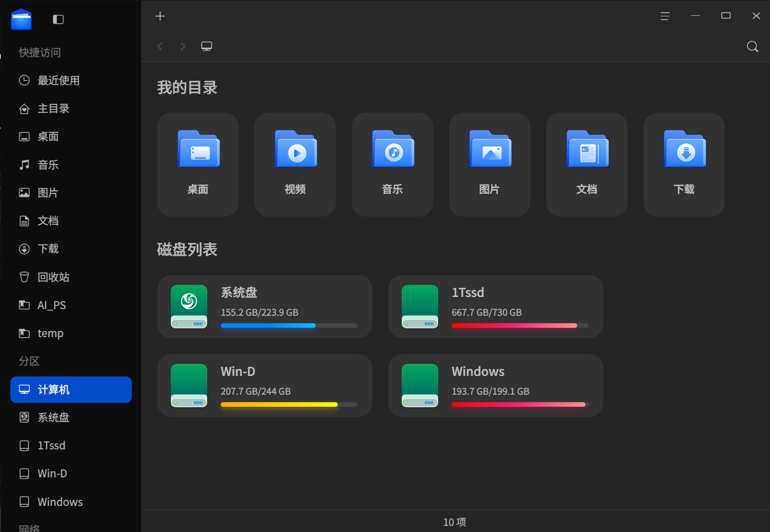Open the 视频 folder

point(295,164)
